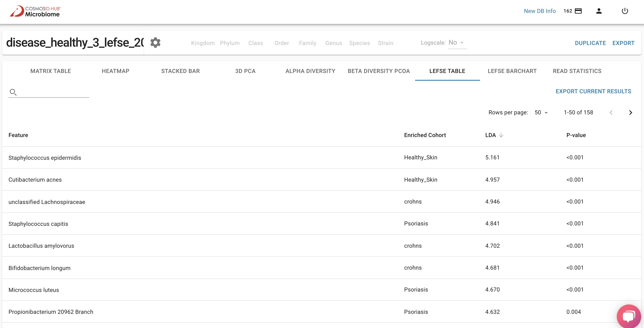644x328 pixels.
Task: Switch to the Heatmap tab
Action: tap(115, 71)
